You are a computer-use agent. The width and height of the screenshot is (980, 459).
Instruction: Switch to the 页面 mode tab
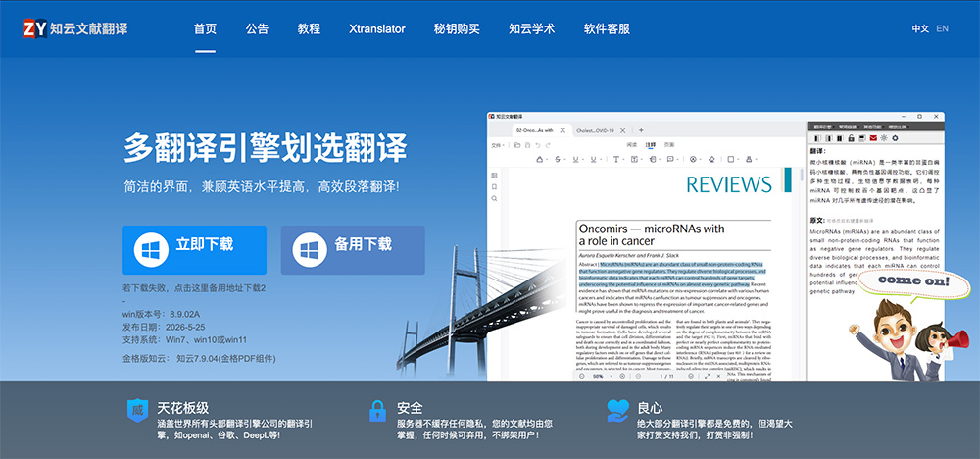[x=669, y=144]
